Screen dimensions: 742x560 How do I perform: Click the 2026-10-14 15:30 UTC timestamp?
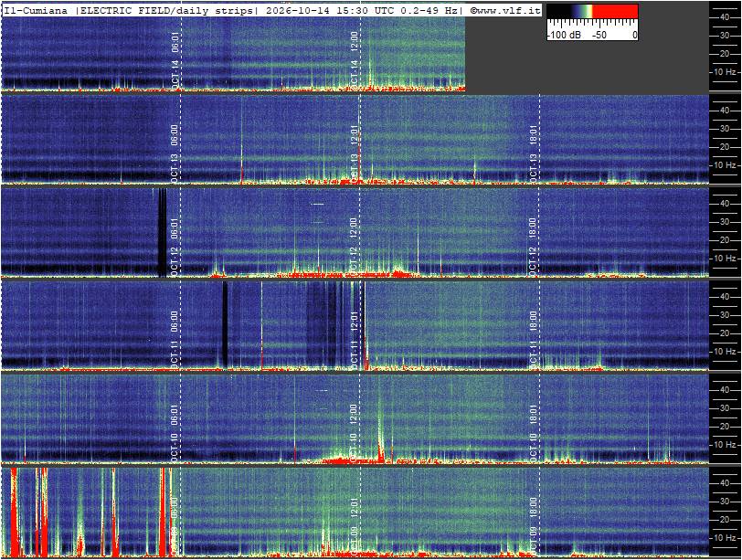click(331, 10)
